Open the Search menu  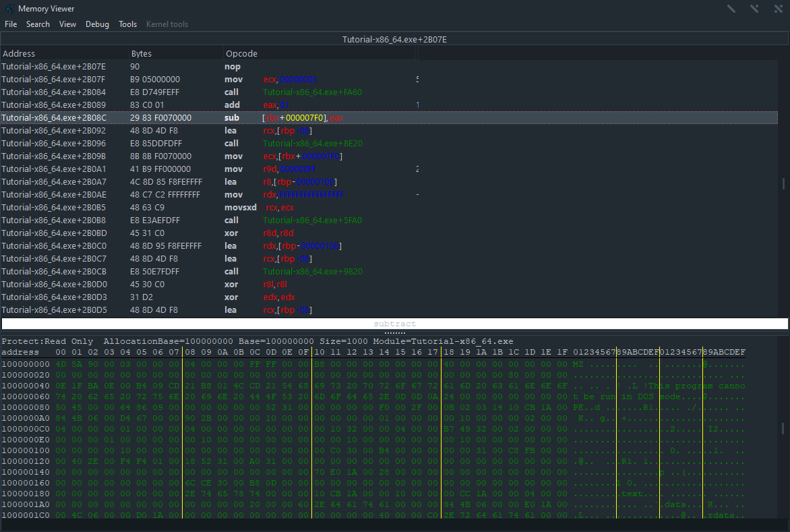(38, 24)
